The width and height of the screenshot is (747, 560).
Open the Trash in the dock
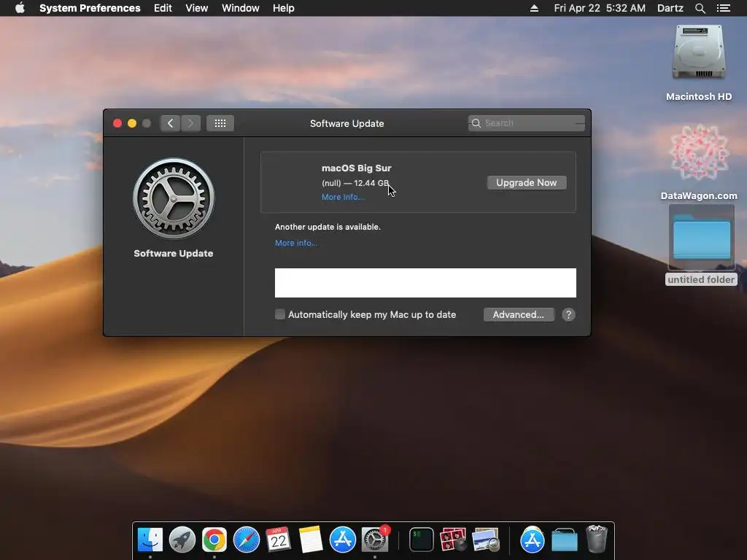click(x=597, y=539)
